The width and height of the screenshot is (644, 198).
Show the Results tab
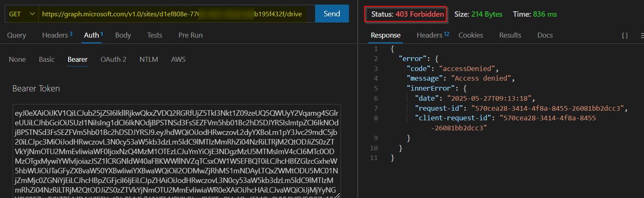point(510,36)
